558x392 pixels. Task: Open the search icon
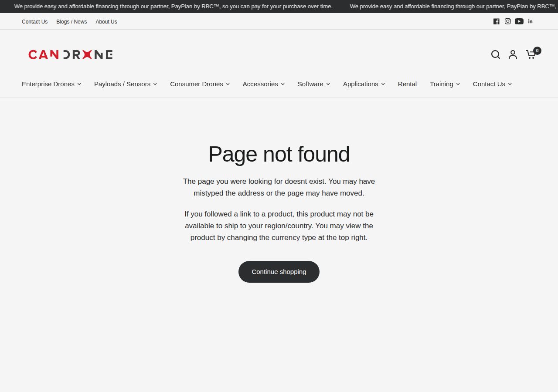tap(496, 54)
